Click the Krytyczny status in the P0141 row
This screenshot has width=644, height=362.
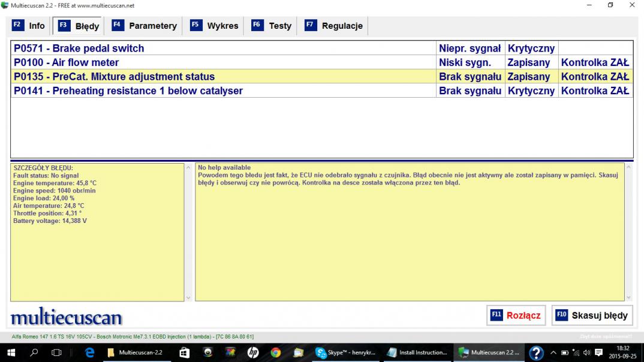pyautogui.click(x=531, y=90)
